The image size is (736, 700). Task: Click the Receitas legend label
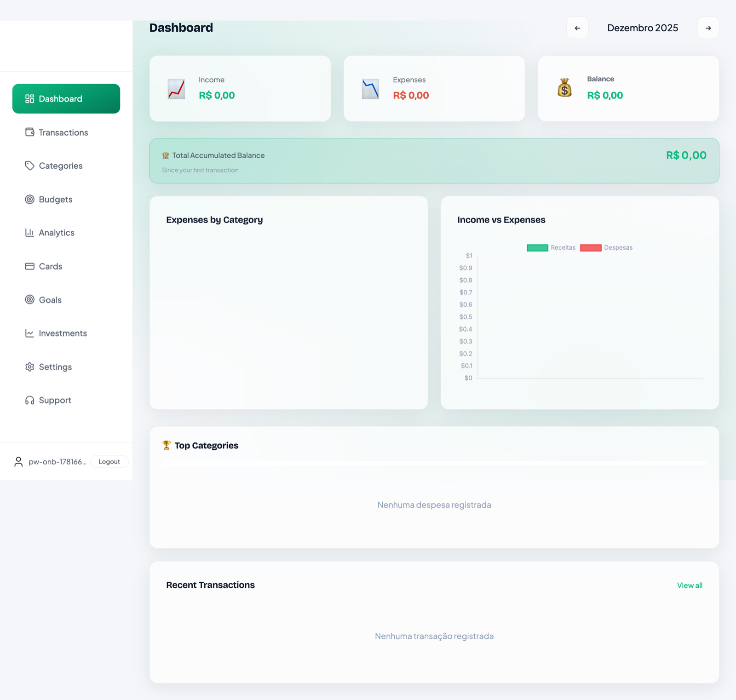pos(563,247)
